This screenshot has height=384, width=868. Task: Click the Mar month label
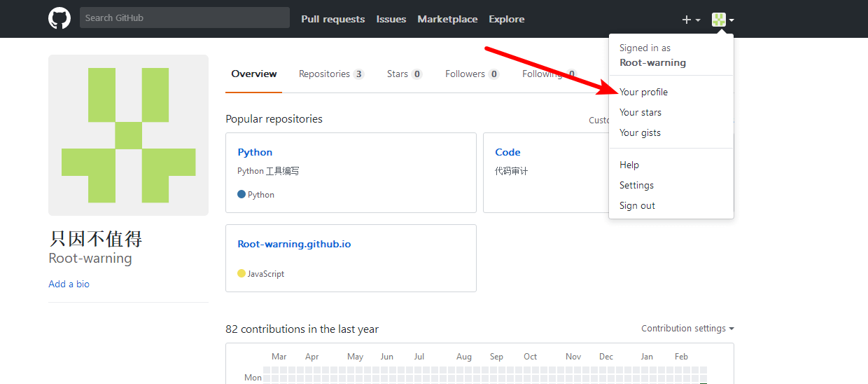tap(279, 357)
